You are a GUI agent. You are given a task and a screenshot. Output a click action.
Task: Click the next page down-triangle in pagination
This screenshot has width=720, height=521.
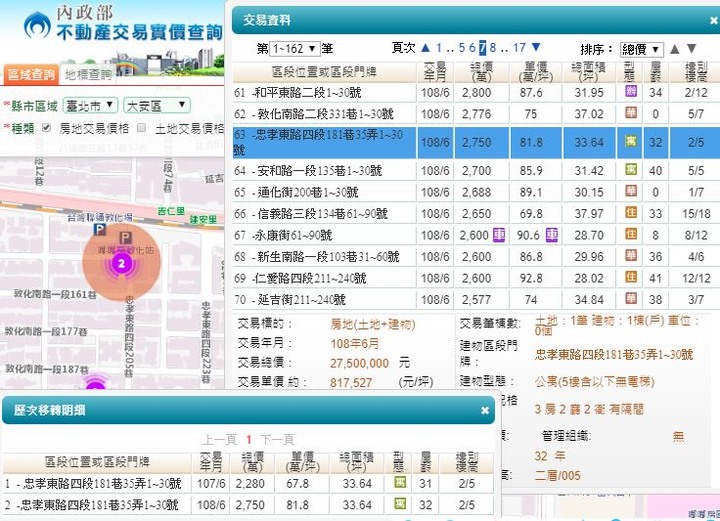(x=536, y=47)
